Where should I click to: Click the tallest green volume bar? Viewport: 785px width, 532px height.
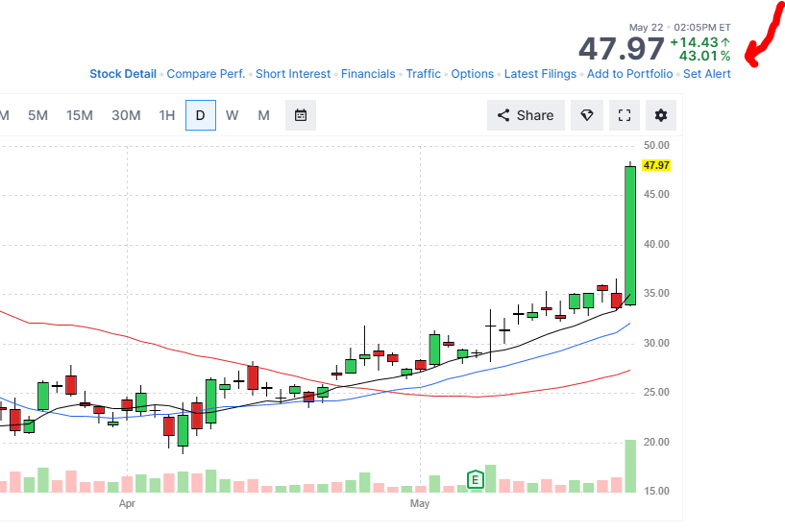(x=630, y=466)
